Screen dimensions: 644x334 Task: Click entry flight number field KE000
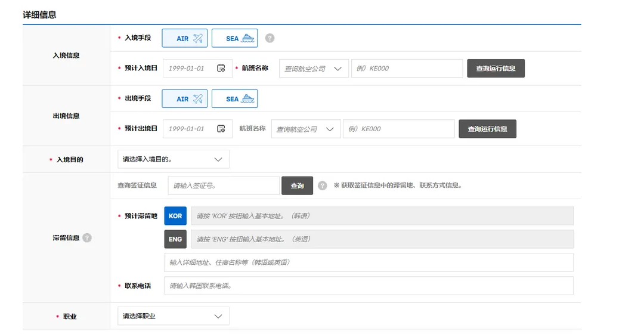coord(407,68)
